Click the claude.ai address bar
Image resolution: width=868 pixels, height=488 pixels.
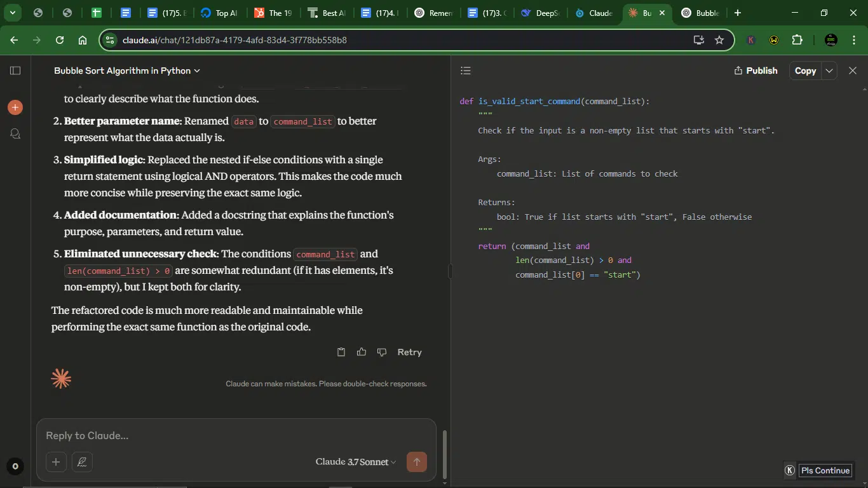click(400, 40)
